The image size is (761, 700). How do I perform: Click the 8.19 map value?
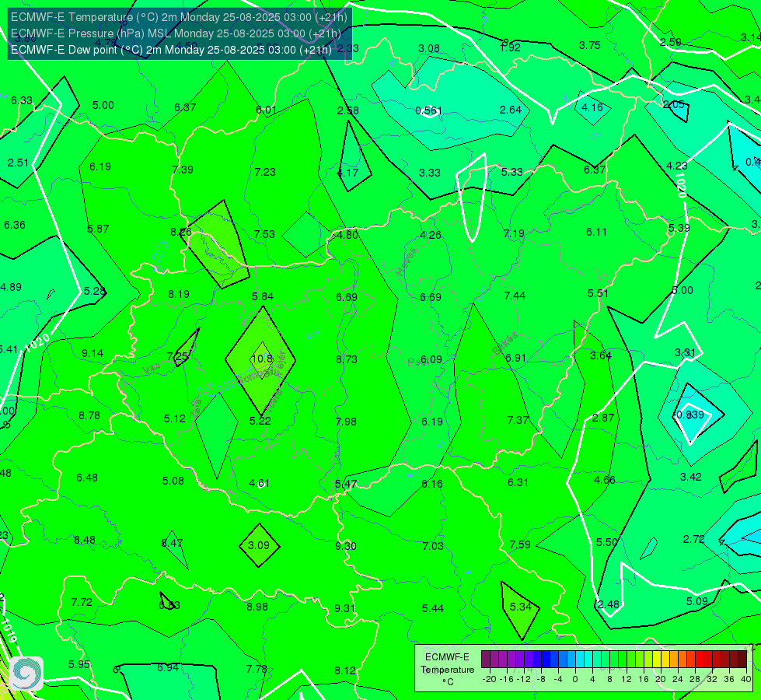(179, 294)
